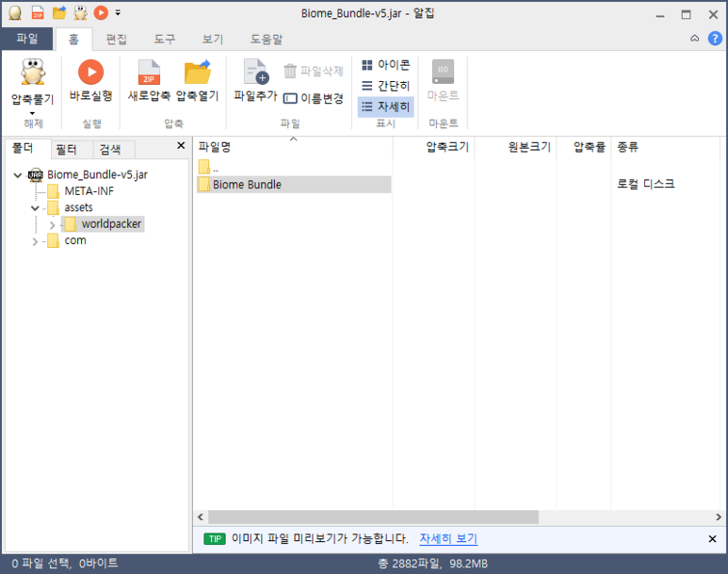Screen dimensions: 728x574
Task: Select the assets folder
Action: pyautogui.click(x=78, y=207)
